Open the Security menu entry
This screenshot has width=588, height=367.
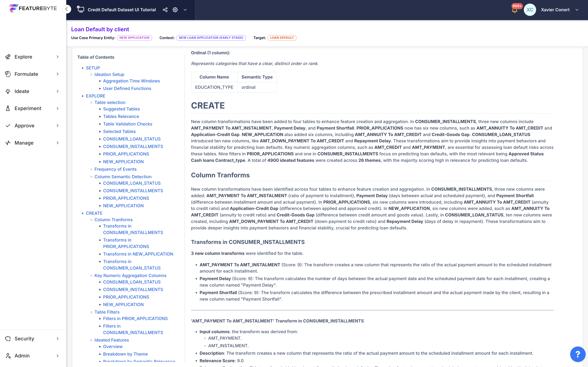24,338
